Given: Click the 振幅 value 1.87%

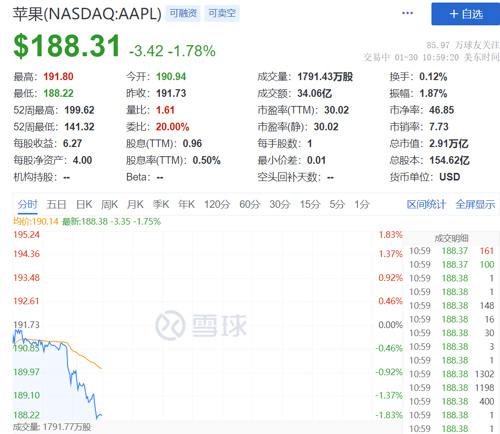Looking at the screenshot, I should [433, 93].
